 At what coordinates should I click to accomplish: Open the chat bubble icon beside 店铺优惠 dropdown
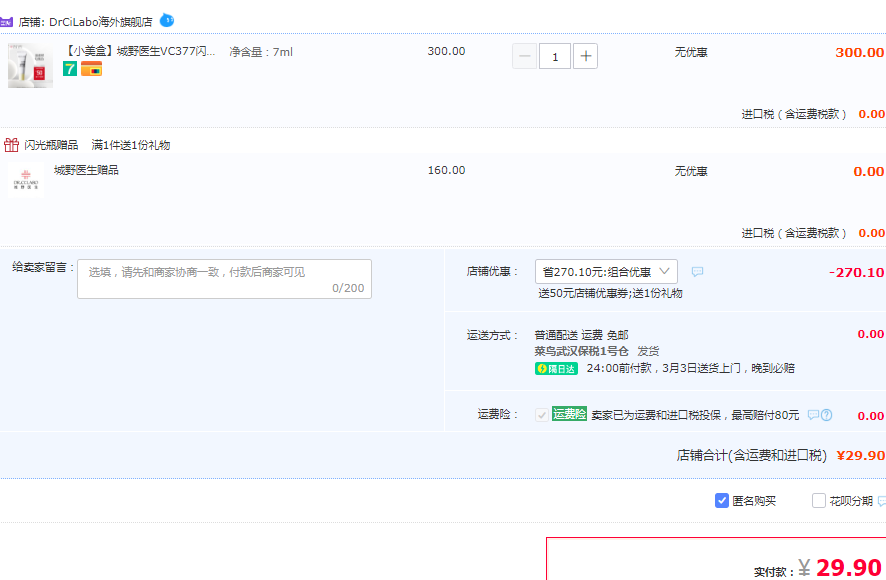pos(697,272)
